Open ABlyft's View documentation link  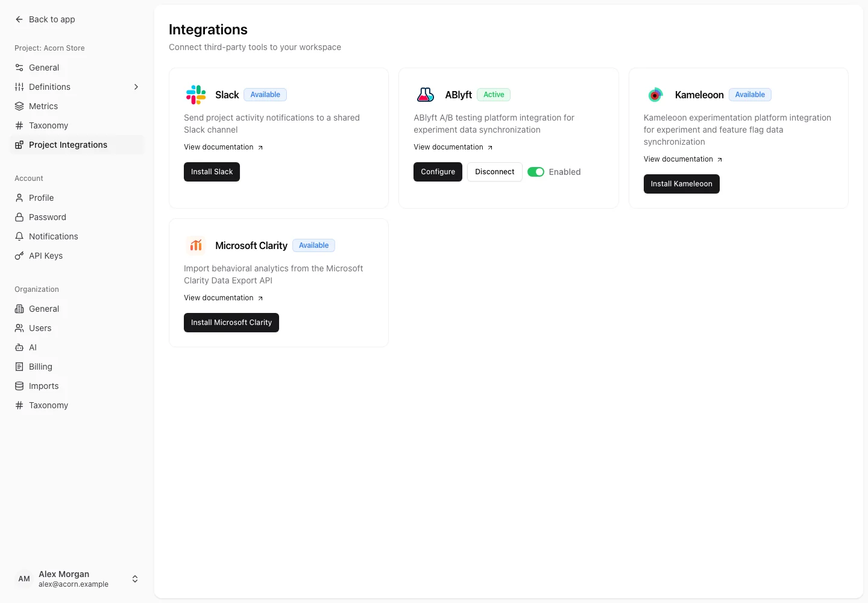[x=453, y=147]
